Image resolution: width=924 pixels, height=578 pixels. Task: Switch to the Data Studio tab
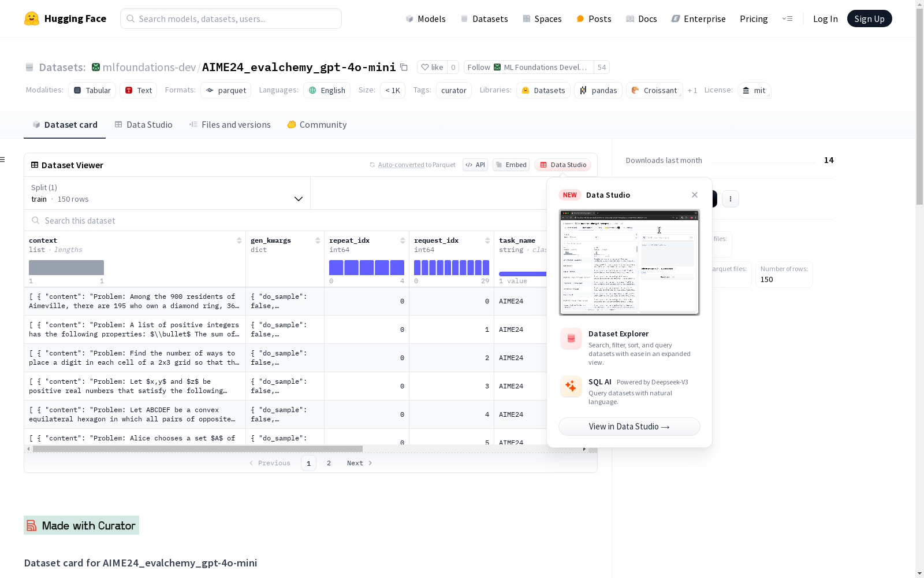143,125
